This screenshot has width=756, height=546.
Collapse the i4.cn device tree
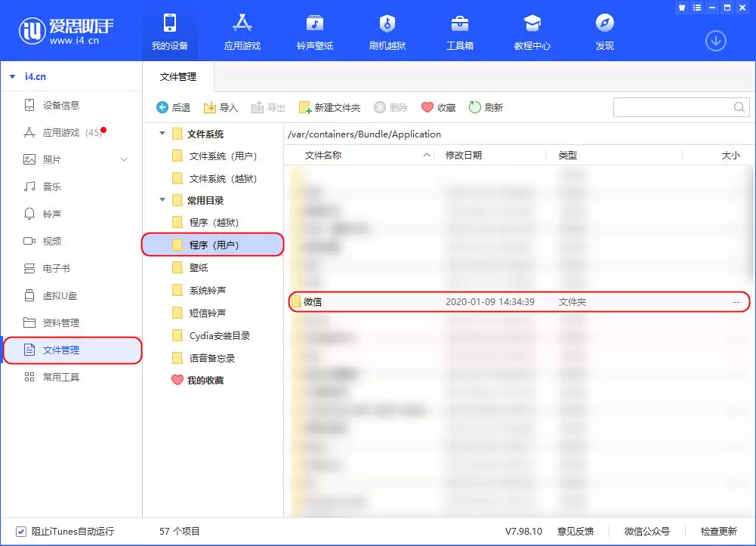tap(13, 76)
